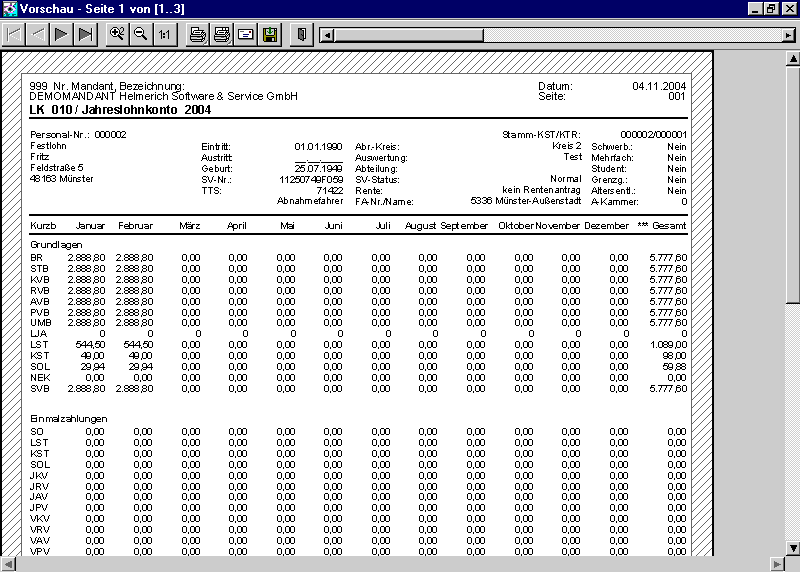The width and height of the screenshot is (800, 572).
Task: Go to the first page
Action: [14, 35]
